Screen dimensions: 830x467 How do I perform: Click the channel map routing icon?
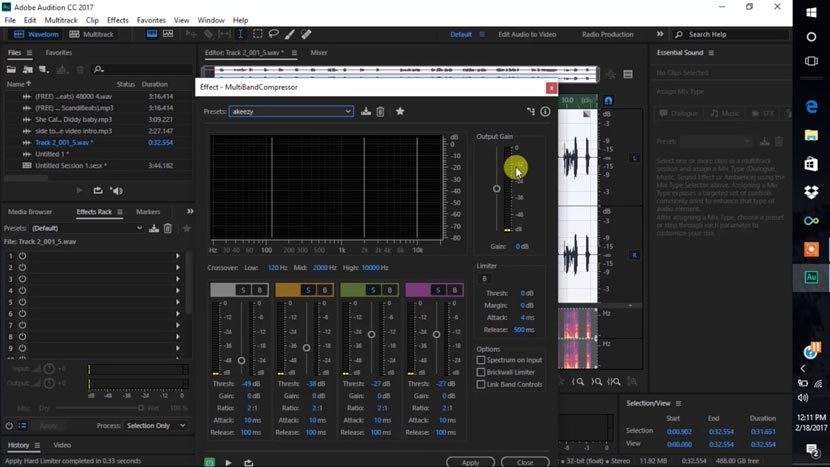click(x=531, y=111)
